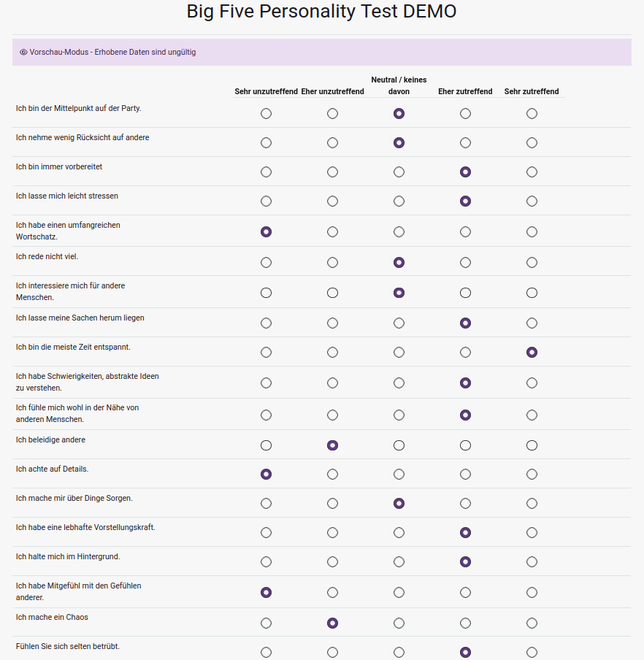Choose 'Sehr unzutreffend' for 'Ich nehme wenig Rücksicht auf andere'

pyautogui.click(x=266, y=142)
